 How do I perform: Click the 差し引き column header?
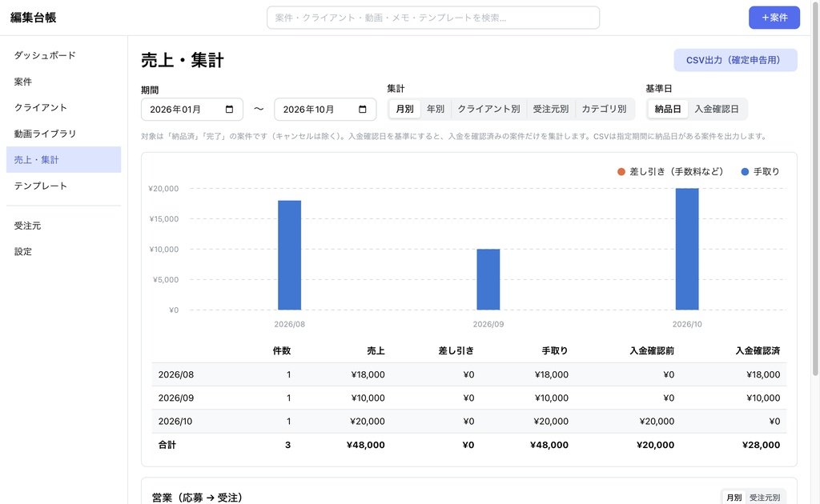[x=456, y=351]
